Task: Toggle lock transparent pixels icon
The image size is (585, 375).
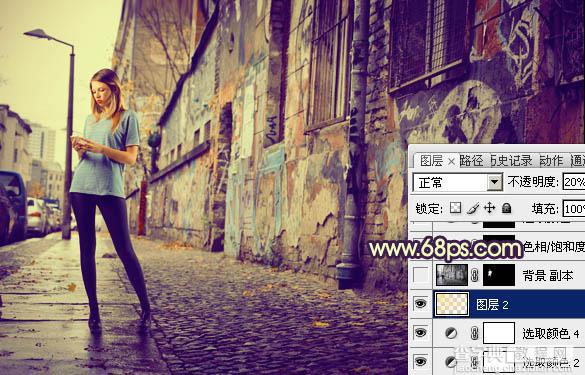Action: 455,208
